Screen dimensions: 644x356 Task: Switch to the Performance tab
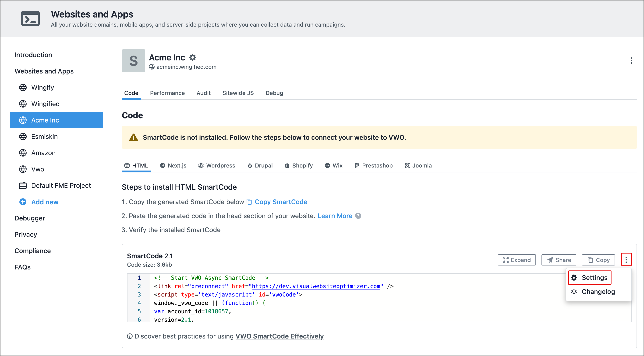pyautogui.click(x=167, y=93)
